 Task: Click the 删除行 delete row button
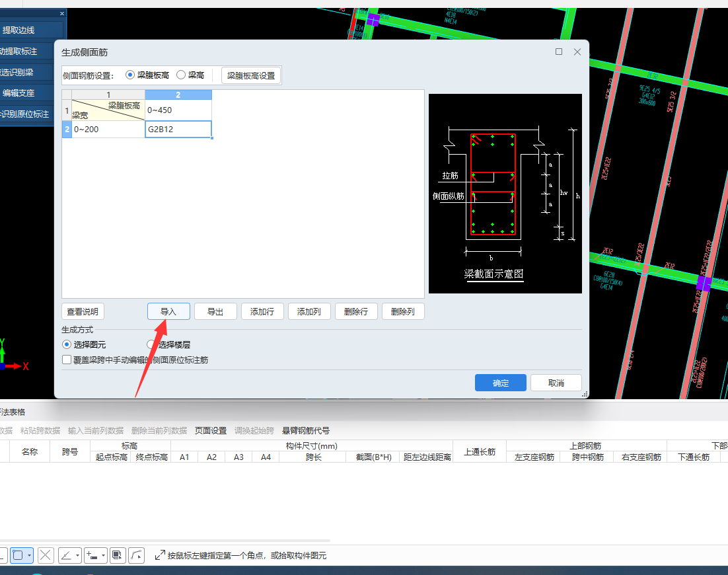tap(356, 311)
